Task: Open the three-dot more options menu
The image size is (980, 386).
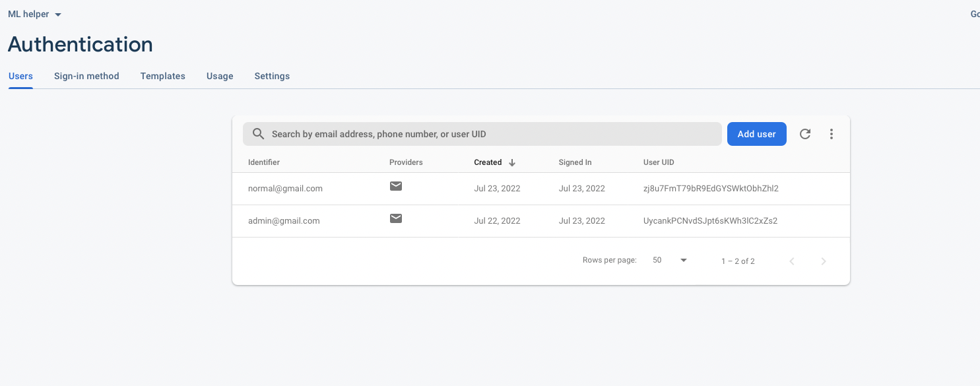Action: pyautogui.click(x=832, y=134)
